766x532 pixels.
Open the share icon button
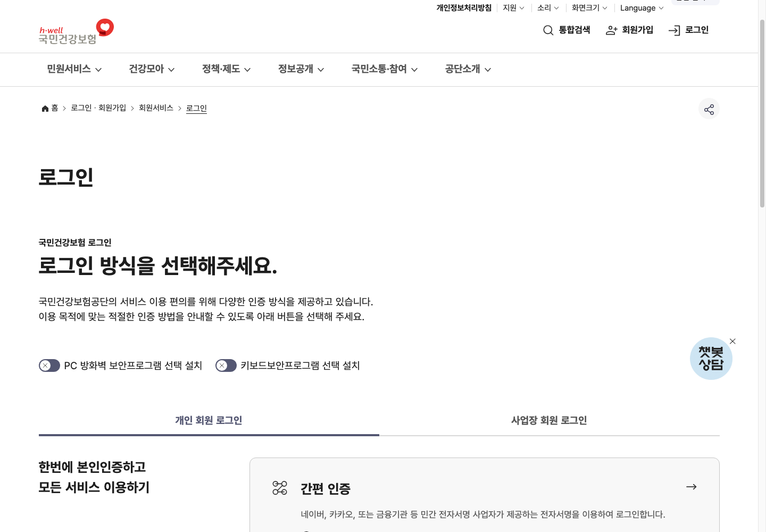[709, 109]
